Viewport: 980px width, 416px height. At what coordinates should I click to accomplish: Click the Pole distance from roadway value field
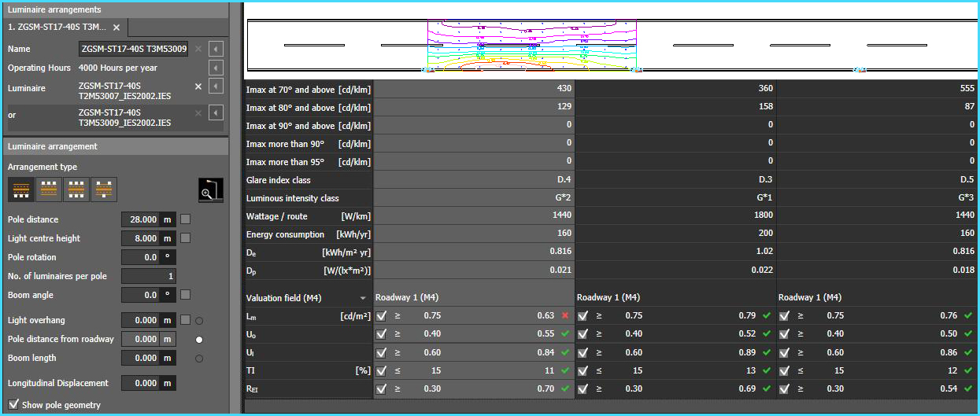tap(141, 339)
